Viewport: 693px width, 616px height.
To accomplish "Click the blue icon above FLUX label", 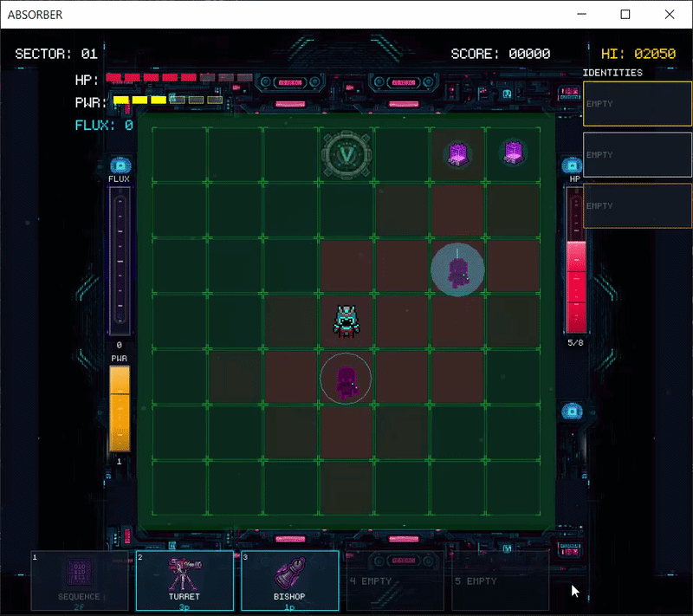I will (120, 165).
